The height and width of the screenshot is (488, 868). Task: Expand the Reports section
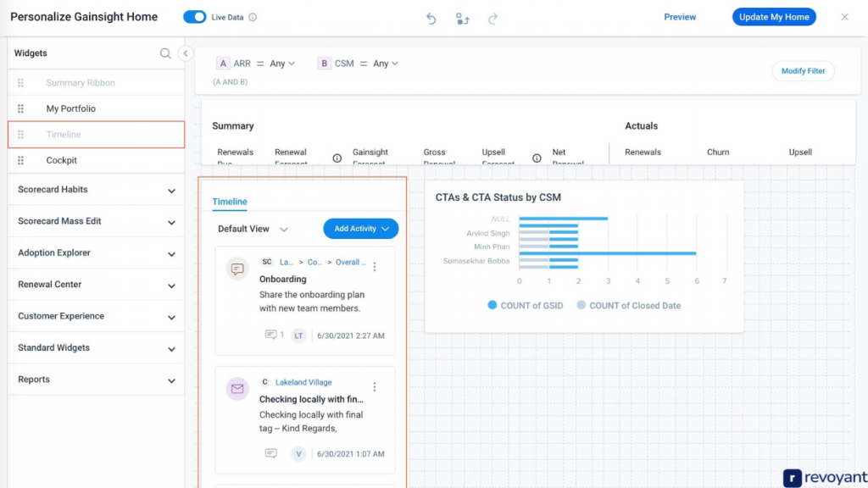97,380
